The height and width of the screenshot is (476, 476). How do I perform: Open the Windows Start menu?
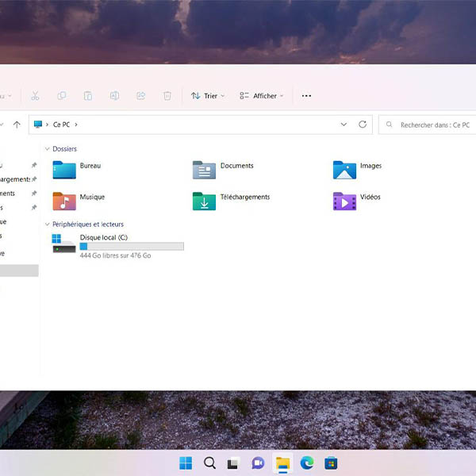coord(186,463)
